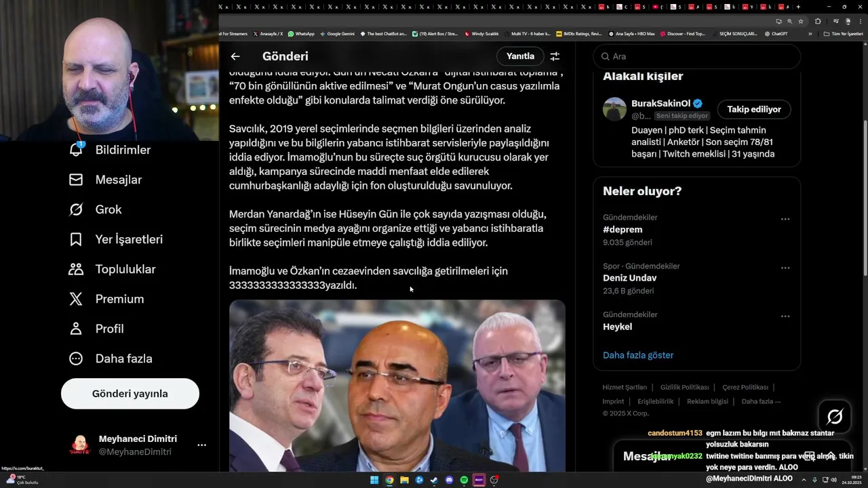868x488 pixels.
Task: Open the Google Gemini bookmark
Action: (x=337, y=33)
